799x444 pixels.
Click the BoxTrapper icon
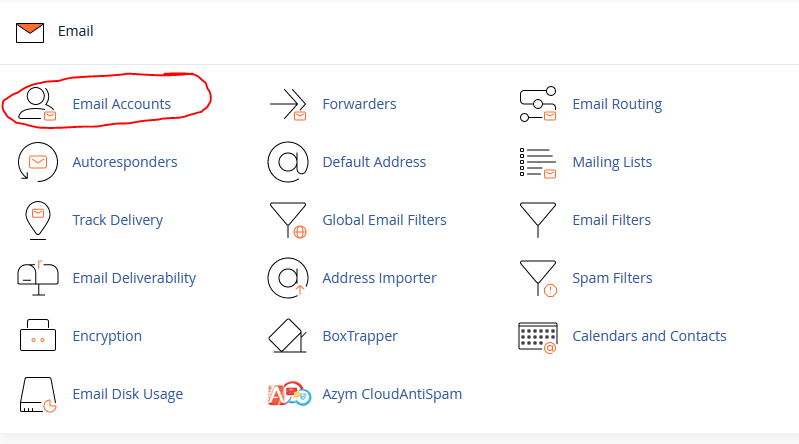[288, 336]
